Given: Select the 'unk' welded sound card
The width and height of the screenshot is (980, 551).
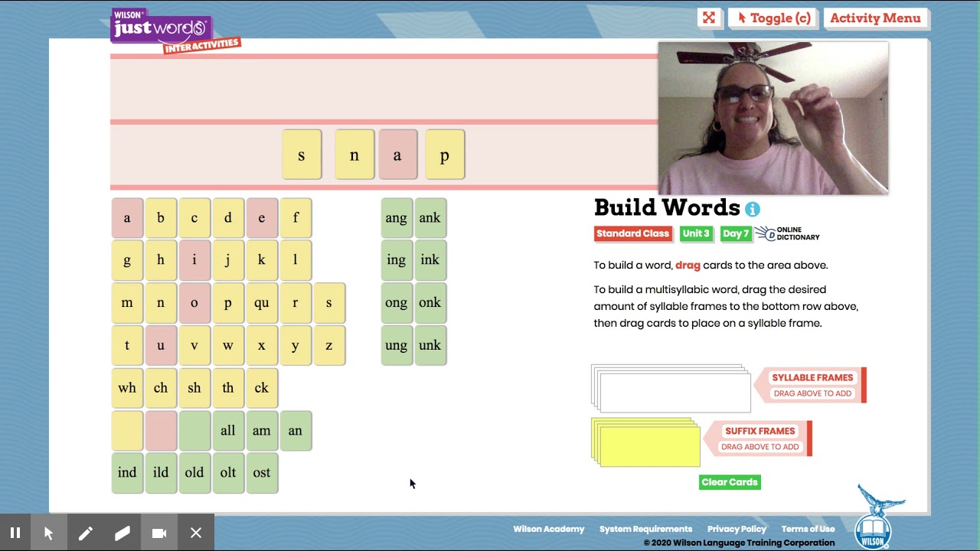Looking at the screenshot, I should (430, 346).
